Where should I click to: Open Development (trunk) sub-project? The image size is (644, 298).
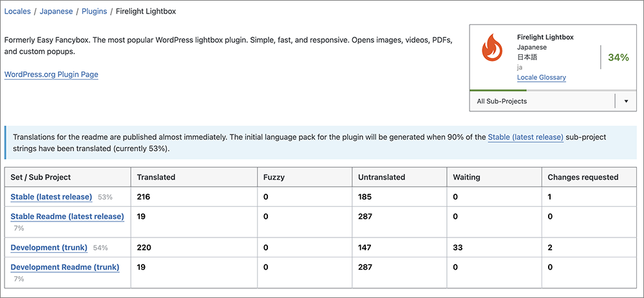point(51,247)
